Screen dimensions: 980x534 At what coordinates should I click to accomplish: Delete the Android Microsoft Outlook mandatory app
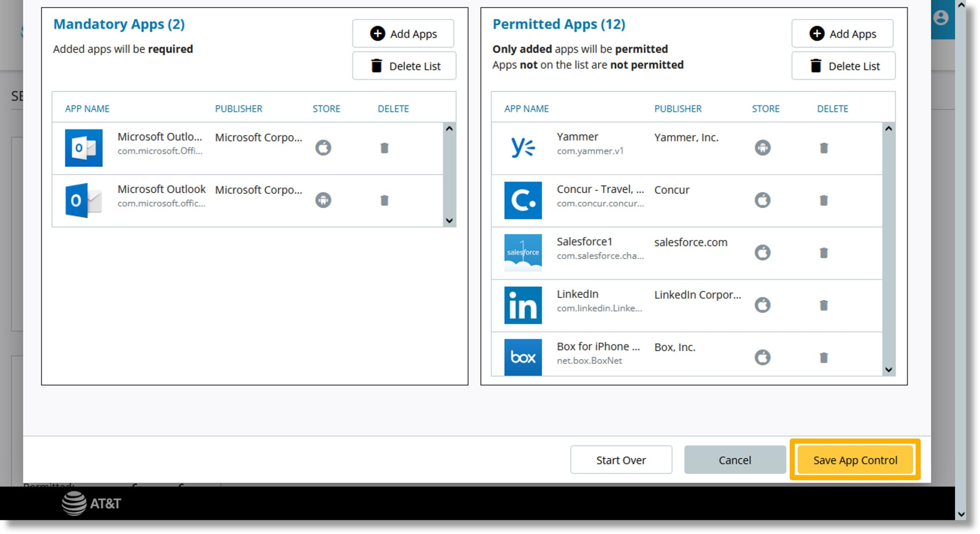384,200
